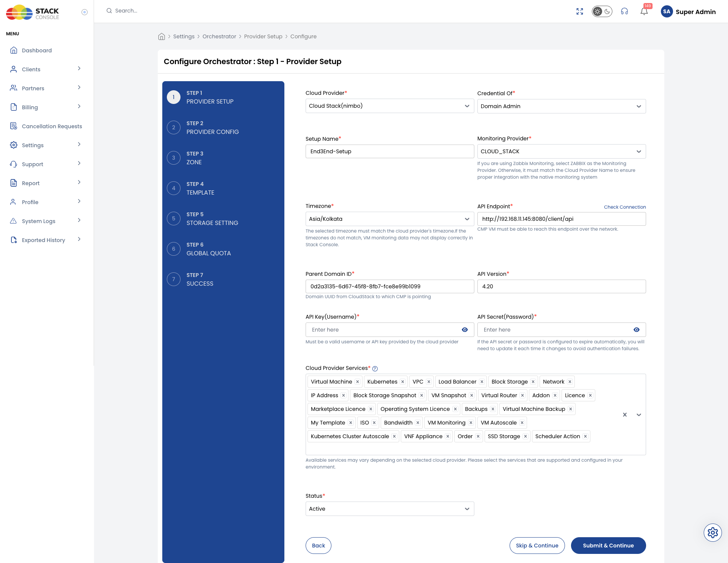This screenshot has width=728, height=563.
Task: Open the notifications bell
Action: (644, 11)
